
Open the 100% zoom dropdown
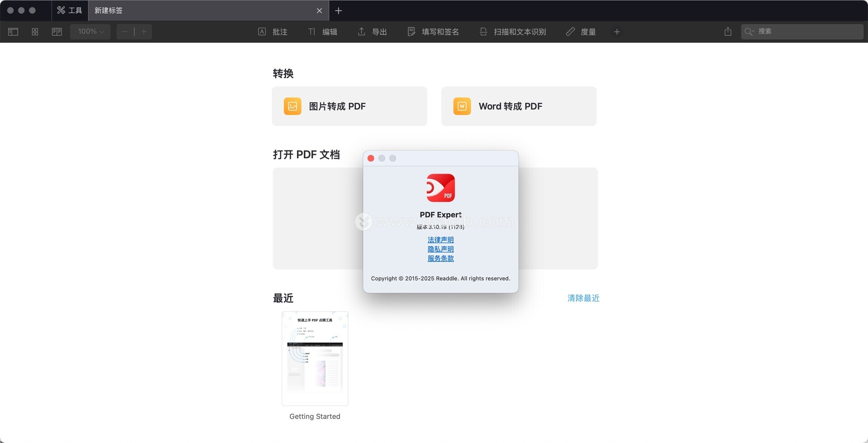coord(90,32)
